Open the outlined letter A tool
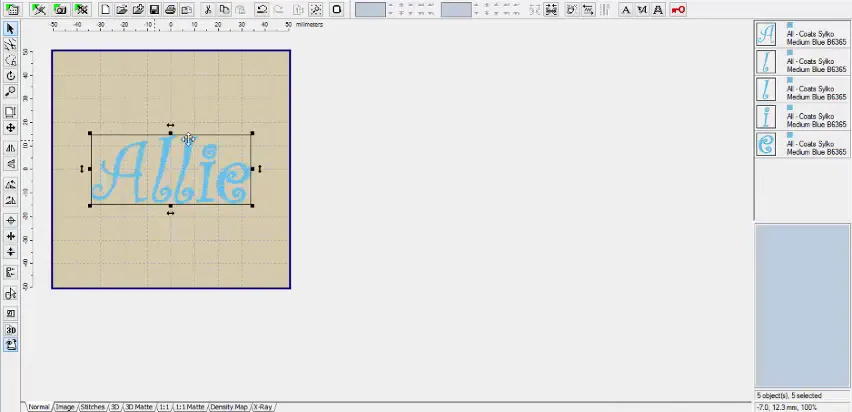Screen dimensions: 852x412 658,9
